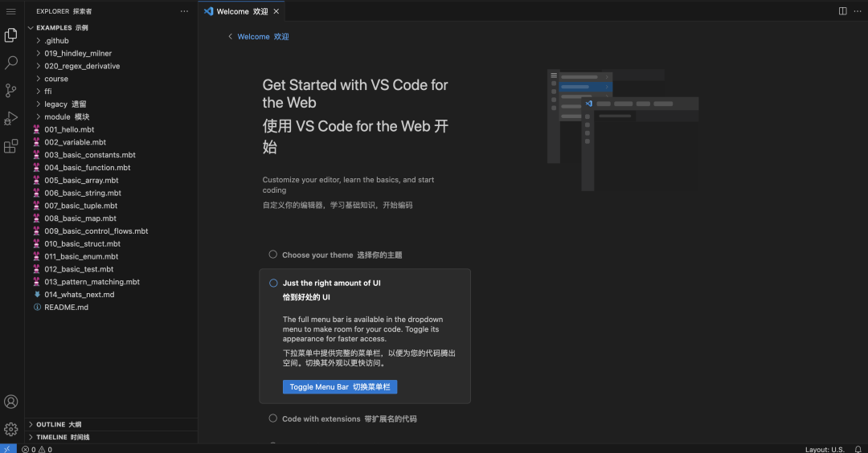
Task: Expand the TIMELINE section
Action: click(x=62, y=437)
